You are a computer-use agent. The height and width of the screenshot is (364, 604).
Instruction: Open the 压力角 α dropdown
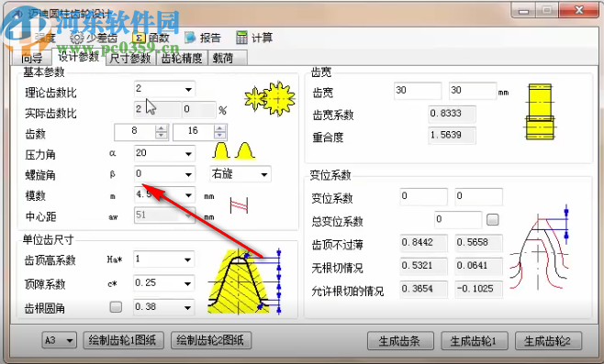(x=188, y=154)
